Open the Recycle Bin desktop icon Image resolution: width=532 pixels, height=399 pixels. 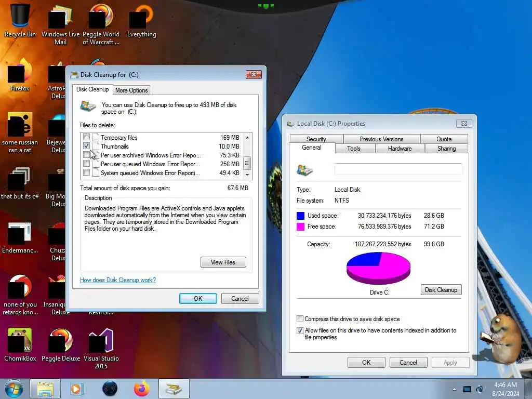coord(20,20)
